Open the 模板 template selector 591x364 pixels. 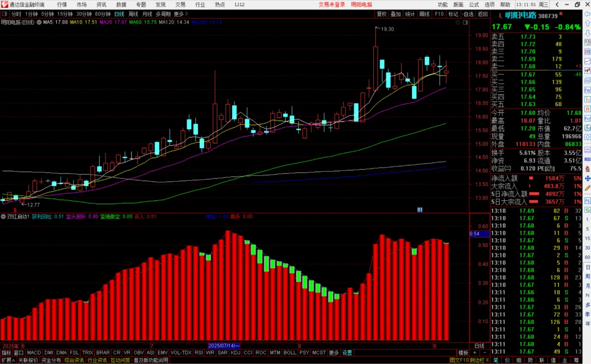pyautogui.click(x=463, y=353)
